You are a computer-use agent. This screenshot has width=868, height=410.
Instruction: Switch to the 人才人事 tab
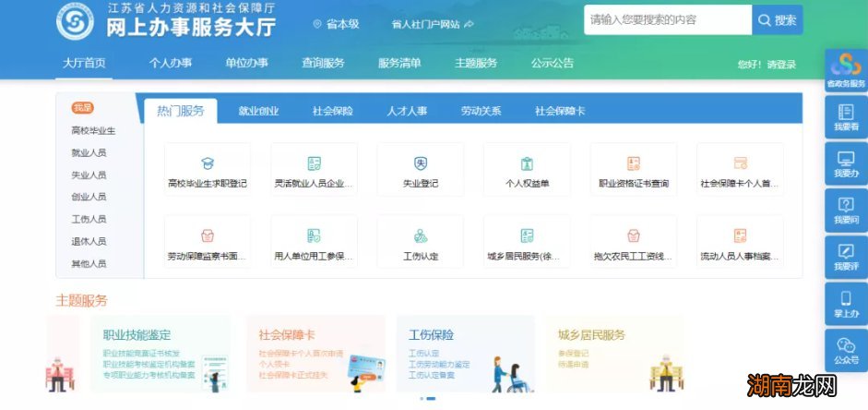click(407, 111)
